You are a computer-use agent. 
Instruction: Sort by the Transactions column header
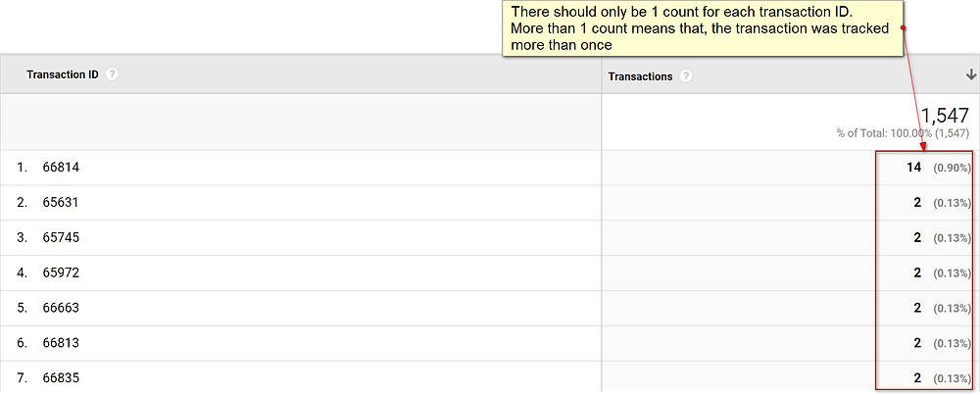641,76
